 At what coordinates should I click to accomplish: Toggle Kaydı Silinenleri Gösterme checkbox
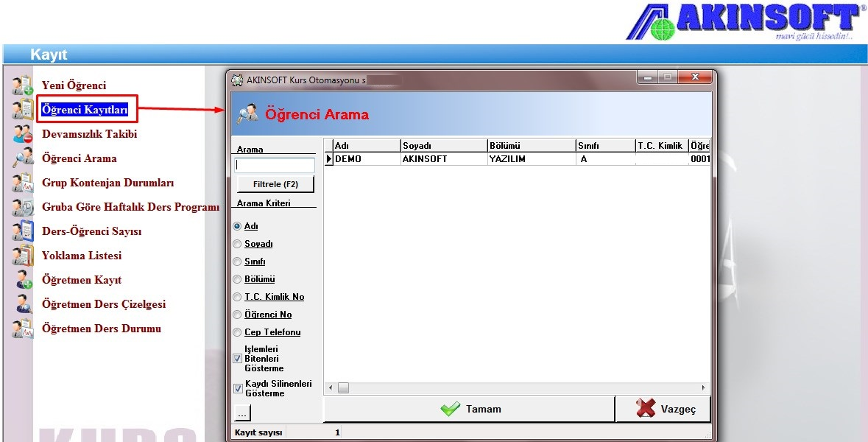(x=238, y=388)
